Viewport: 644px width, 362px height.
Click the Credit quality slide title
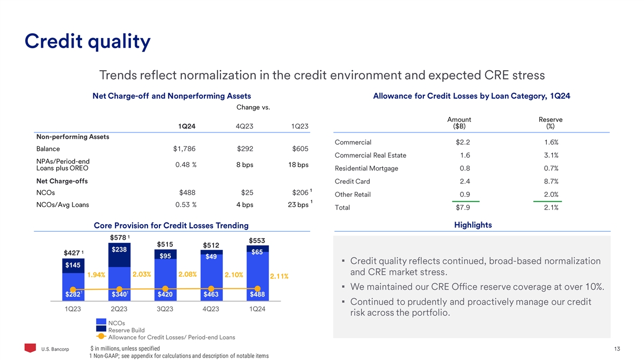[87, 41]
